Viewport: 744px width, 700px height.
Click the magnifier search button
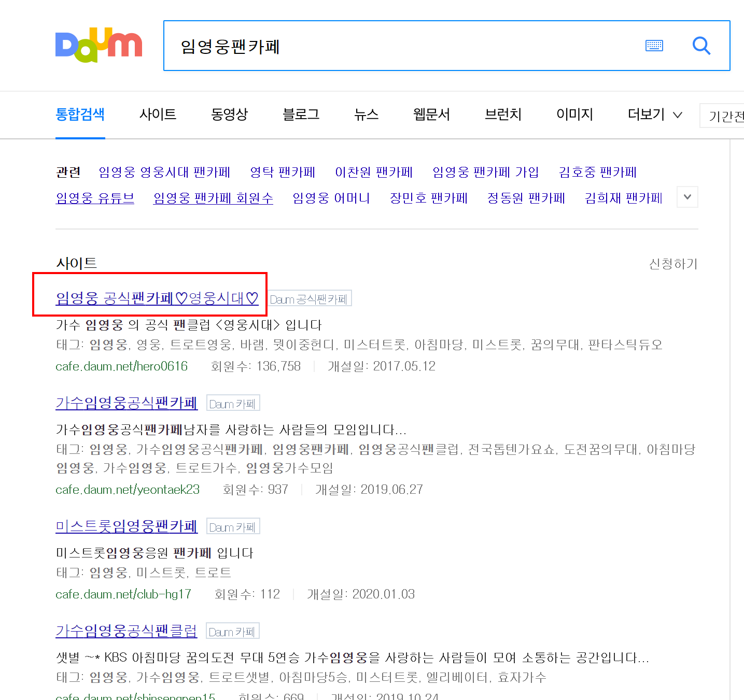pyautogui.click(x=701, y=46)
